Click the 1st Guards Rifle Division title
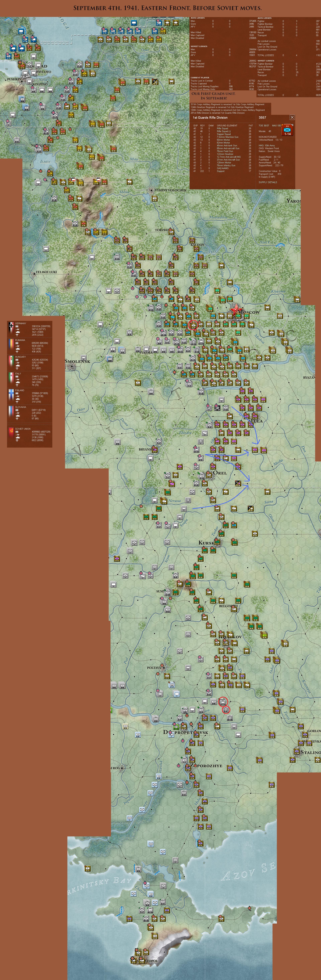 (210, 117)
